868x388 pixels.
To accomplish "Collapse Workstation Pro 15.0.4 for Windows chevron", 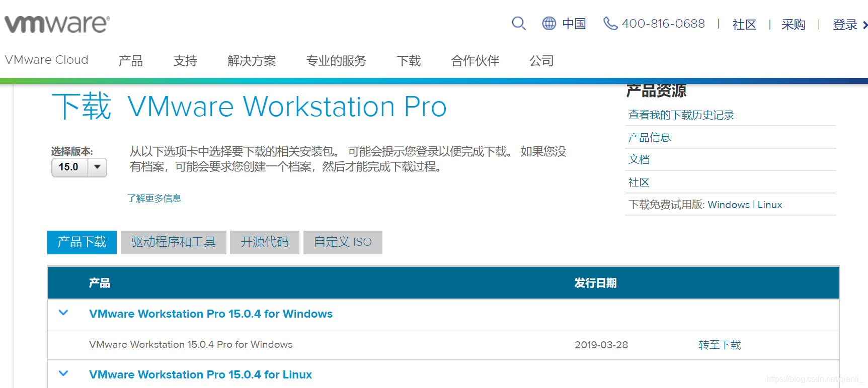I will click(63, 313).
